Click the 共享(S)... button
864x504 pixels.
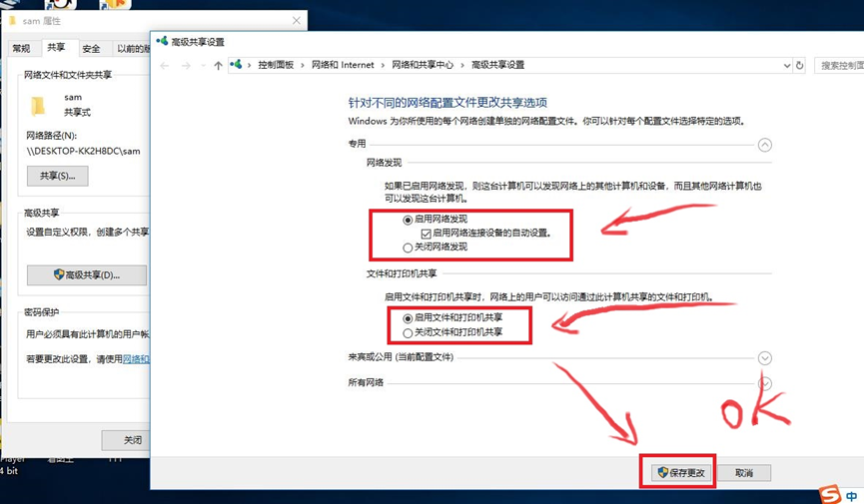click(57, 176)
